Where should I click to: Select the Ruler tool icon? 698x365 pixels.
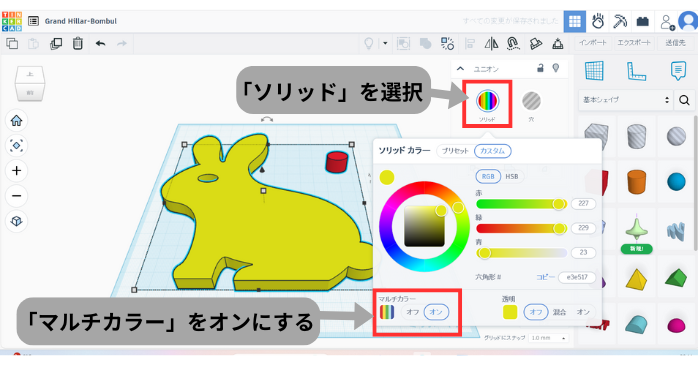pyautogui.click(x=636, y=71)
